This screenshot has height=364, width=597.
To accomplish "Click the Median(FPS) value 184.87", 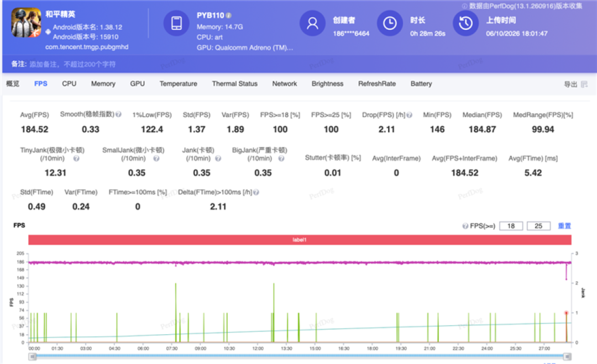I will point(482,129).
